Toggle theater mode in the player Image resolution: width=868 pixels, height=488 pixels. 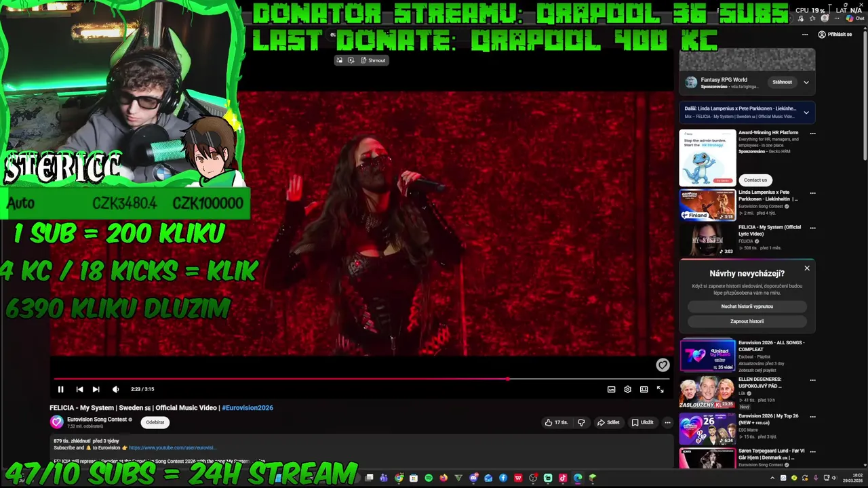click(644, 389)
